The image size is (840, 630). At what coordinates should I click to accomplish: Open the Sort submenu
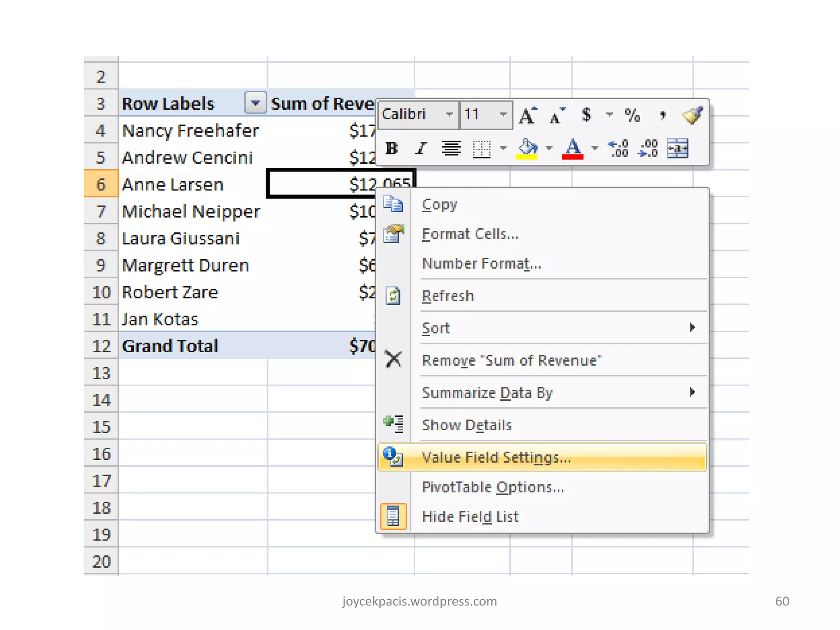[x=436, y=328]
